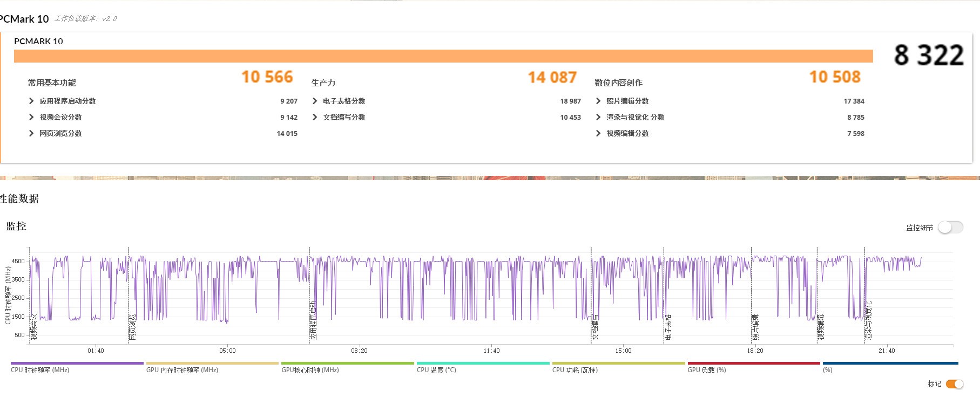The image size is (980, 411).
Task: Click 照片编辑 marker on chart
Action: point(756,327)
